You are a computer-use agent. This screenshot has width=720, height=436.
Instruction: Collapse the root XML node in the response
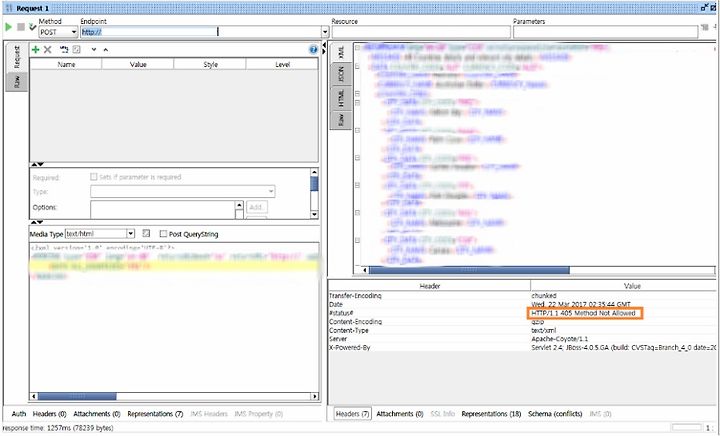(x=357, y=47)
